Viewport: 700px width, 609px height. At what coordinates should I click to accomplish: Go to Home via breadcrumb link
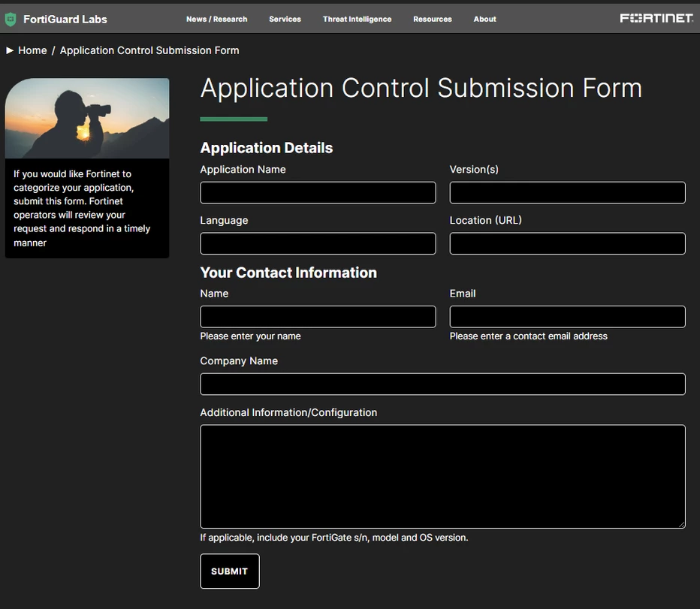tap(32, 50)
